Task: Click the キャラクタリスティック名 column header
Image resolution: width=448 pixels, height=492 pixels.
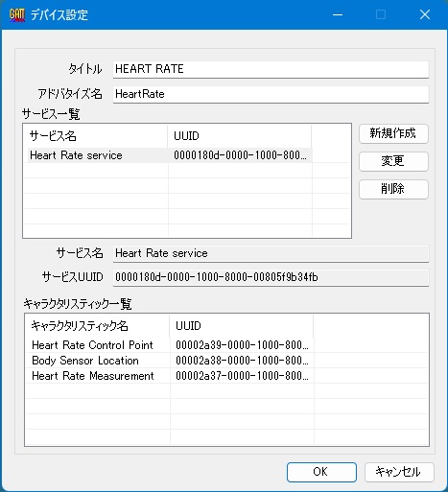Action: [x=98, y=326]
